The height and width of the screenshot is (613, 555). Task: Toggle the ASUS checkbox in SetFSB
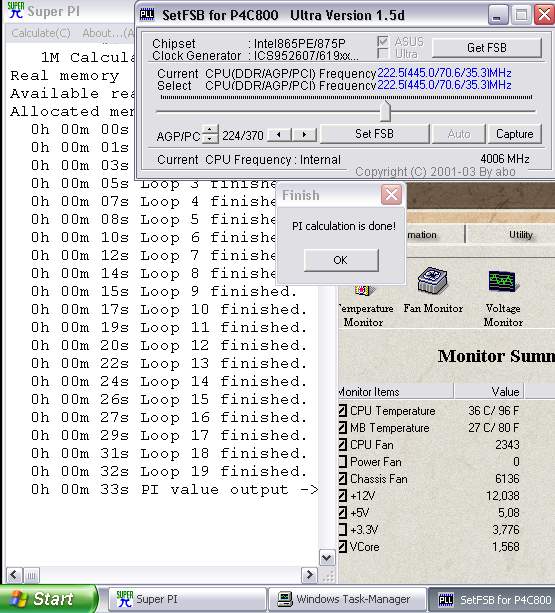click(383, 41)
